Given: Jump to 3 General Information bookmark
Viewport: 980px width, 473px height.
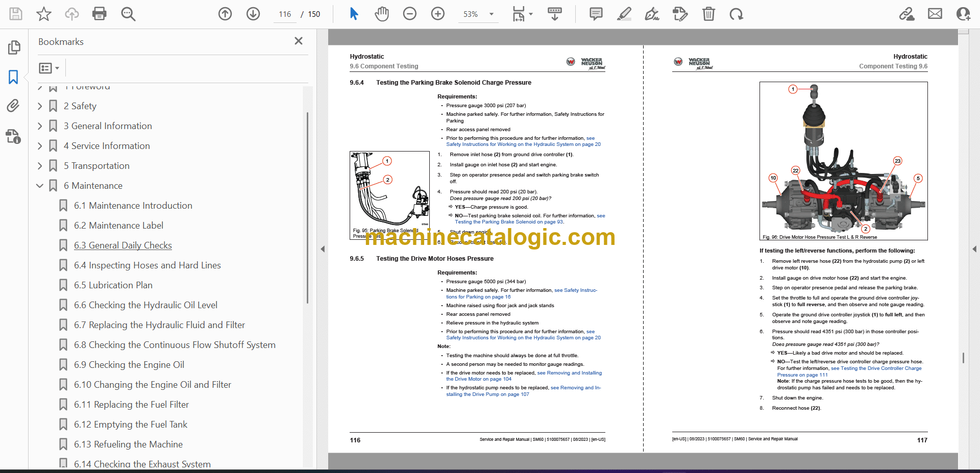Looking at the screenshot, I should [x=108, y=126].
